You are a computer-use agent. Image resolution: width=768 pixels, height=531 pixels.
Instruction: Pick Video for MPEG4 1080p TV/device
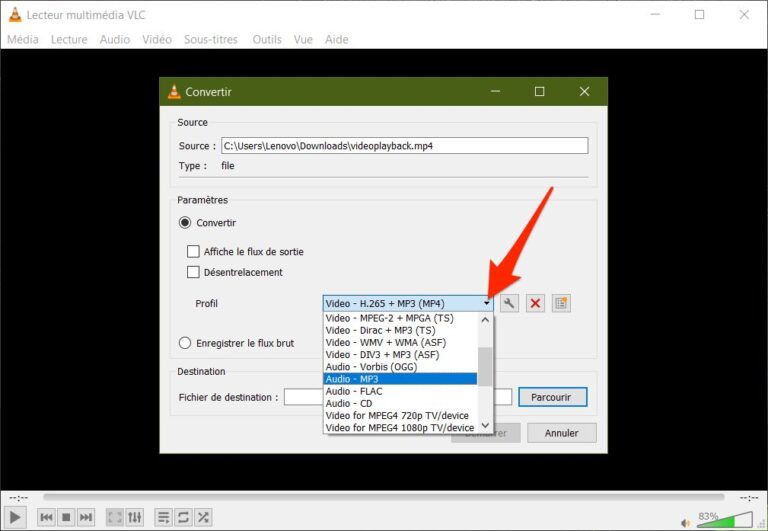tap(400, 428)
